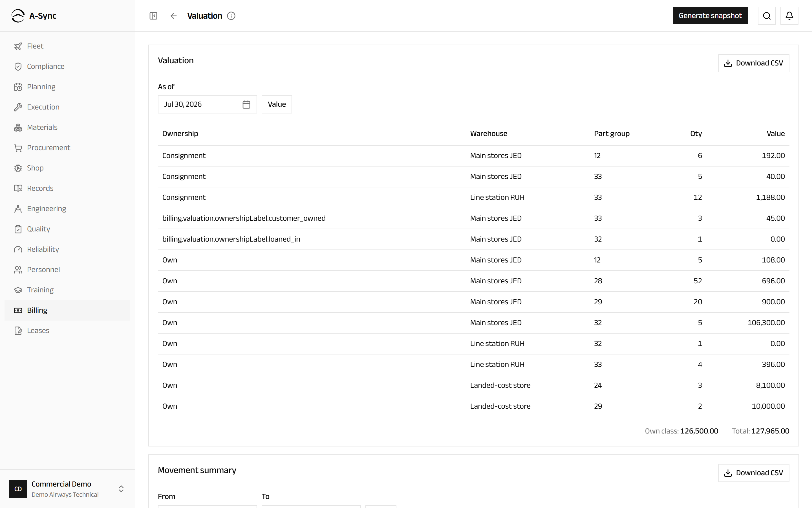Screen dimensions: 812x508
Task: Download Movement summary CSV
Action: pyautogui.click(x=754, y=473)
